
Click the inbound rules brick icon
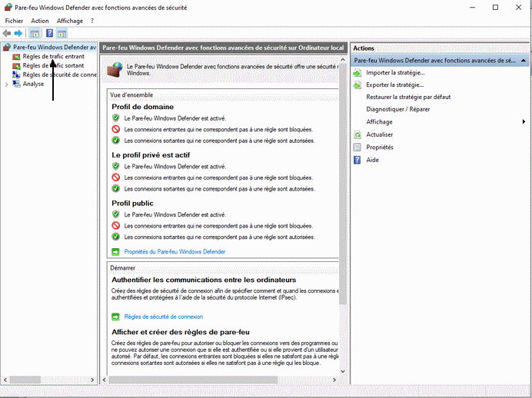pos(16,57)
